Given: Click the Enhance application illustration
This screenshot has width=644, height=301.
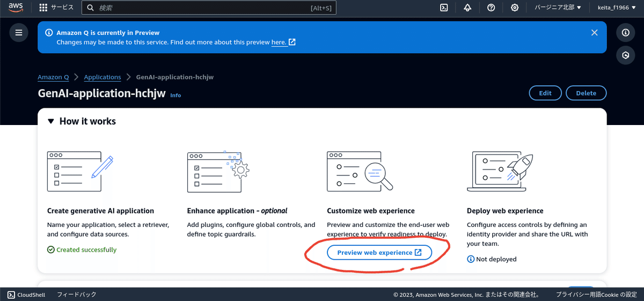Looking at the screenshot, I should coord(218,171).
